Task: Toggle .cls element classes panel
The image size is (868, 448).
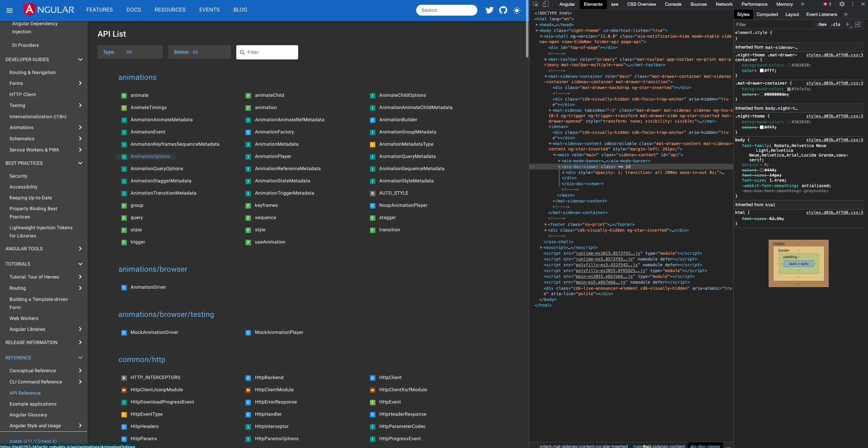Action: 836,24
